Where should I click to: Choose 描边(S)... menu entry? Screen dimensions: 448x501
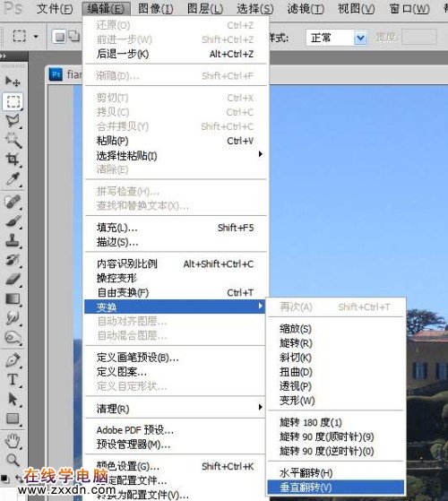click(175, 243)
